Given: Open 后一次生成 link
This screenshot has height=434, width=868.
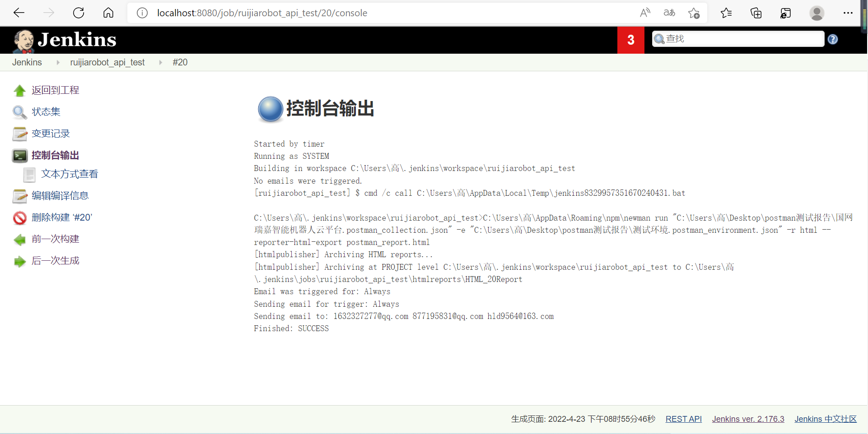Looking at the screenshot, I should 56,261.
